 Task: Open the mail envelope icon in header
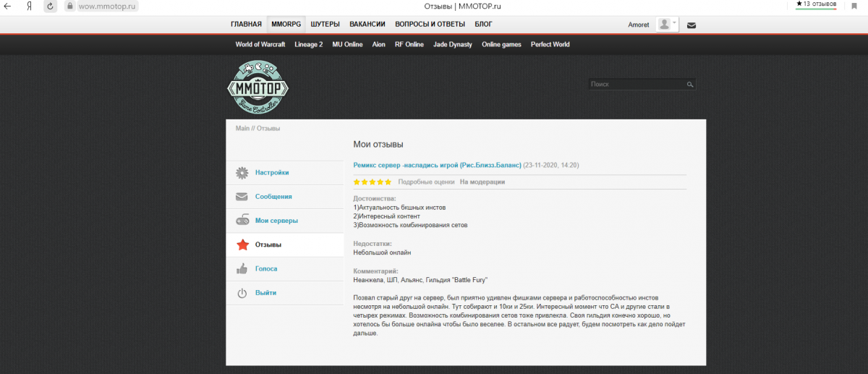point(692,25)
